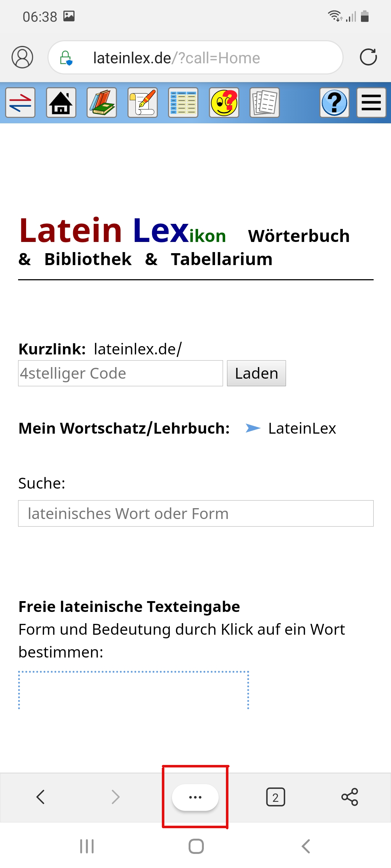Focus the 4stelliger Code field
Viewport: 391px width, 868px height.
coord(121,373)
